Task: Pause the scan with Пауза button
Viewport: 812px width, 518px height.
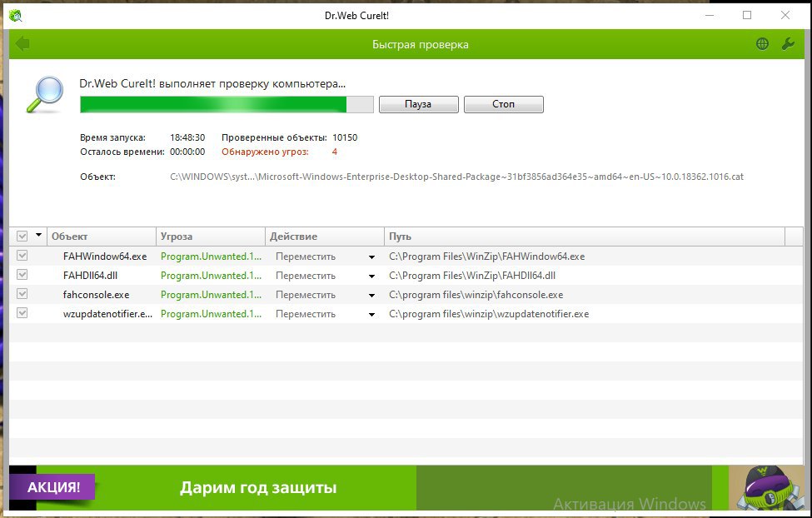Action: [418, 104]
